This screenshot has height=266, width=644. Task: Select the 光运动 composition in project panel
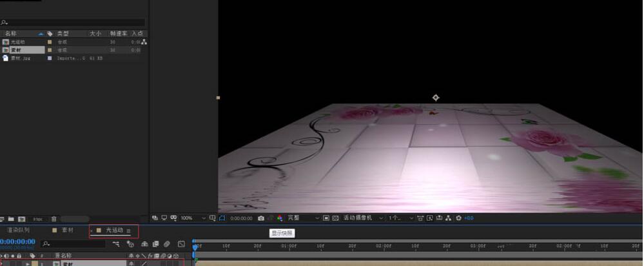pyautogui.click(x=17, y=42)
